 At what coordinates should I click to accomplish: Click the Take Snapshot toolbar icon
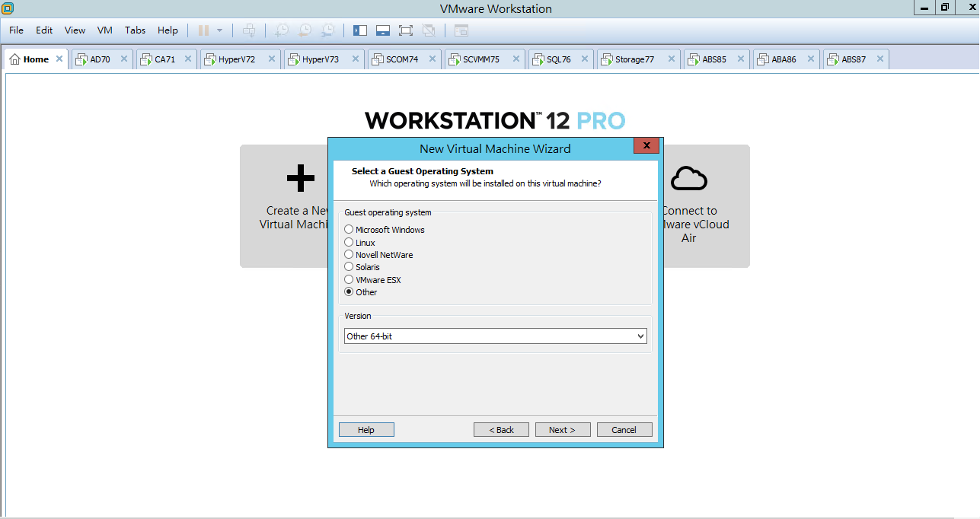282,30
